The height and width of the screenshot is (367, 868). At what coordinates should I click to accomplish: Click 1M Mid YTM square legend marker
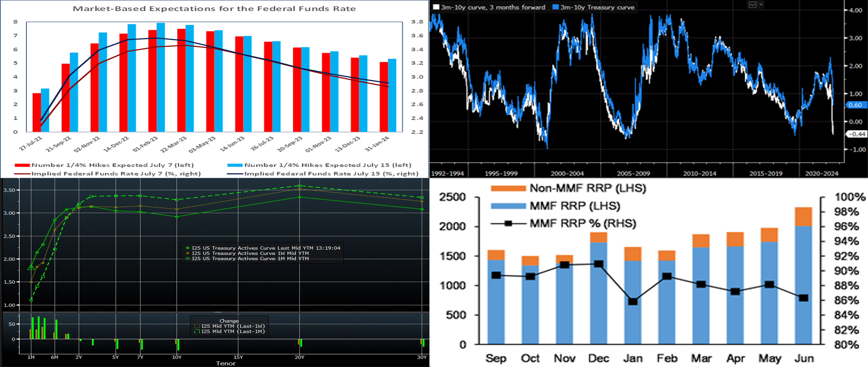point(188,259)
